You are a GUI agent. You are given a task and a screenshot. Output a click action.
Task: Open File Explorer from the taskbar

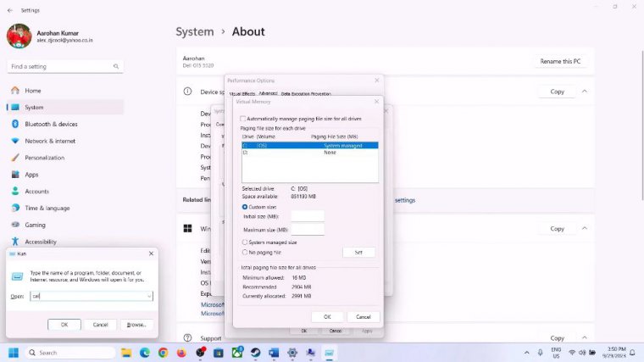click(126, 353)
